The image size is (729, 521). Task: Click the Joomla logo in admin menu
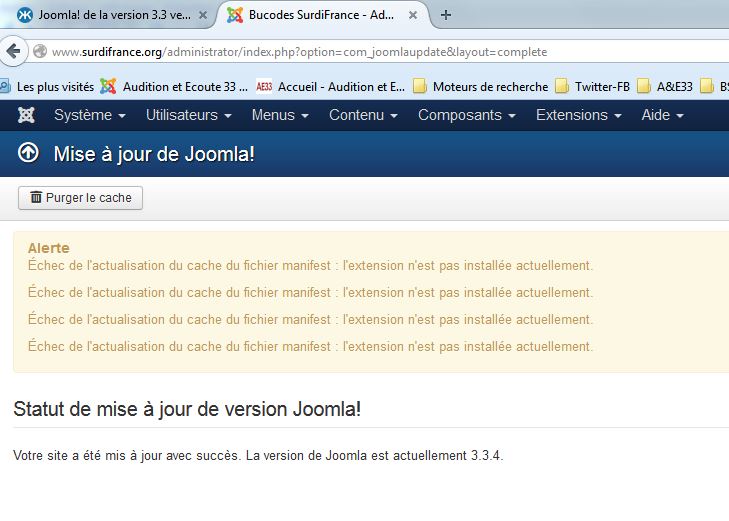26,115
